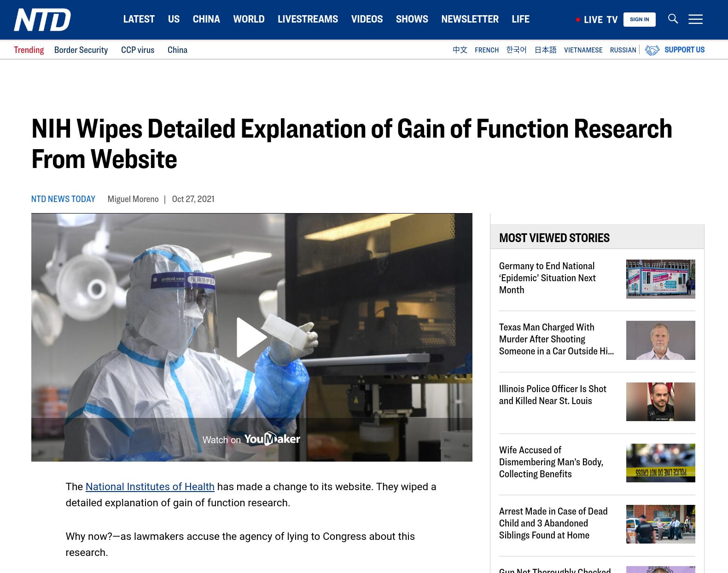Screen dimensions: 728x573
Task: Click the Oct 27, 2021 date
Action: (x=193, y=199)
